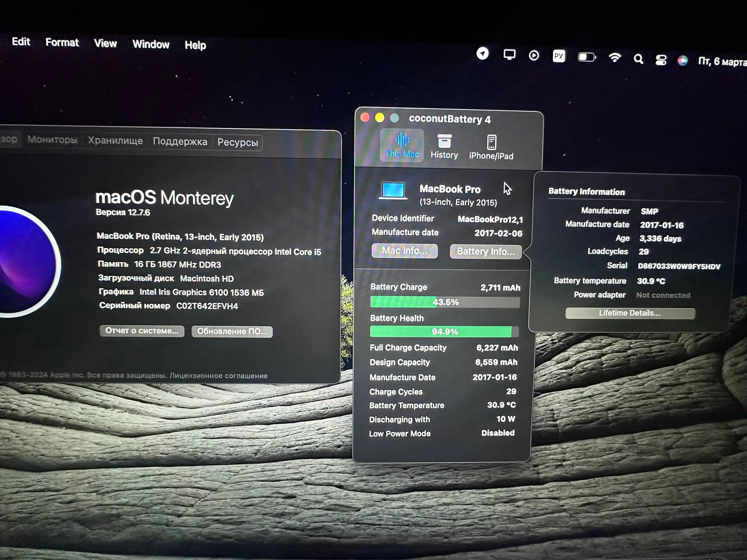This screenshot has height=560, width=747.
Task: Select the This Mac icon in coconutBattery
Action: coord(402,145)
